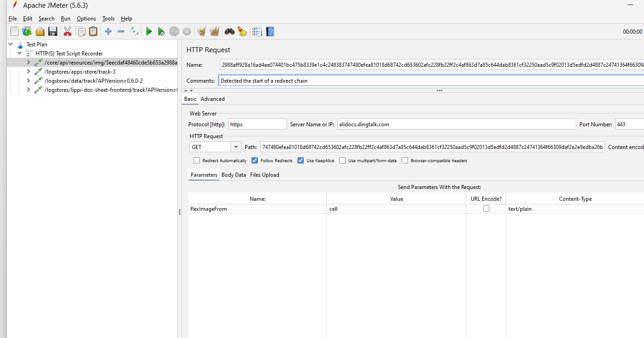Open the Tools menu

coord(108,19)
